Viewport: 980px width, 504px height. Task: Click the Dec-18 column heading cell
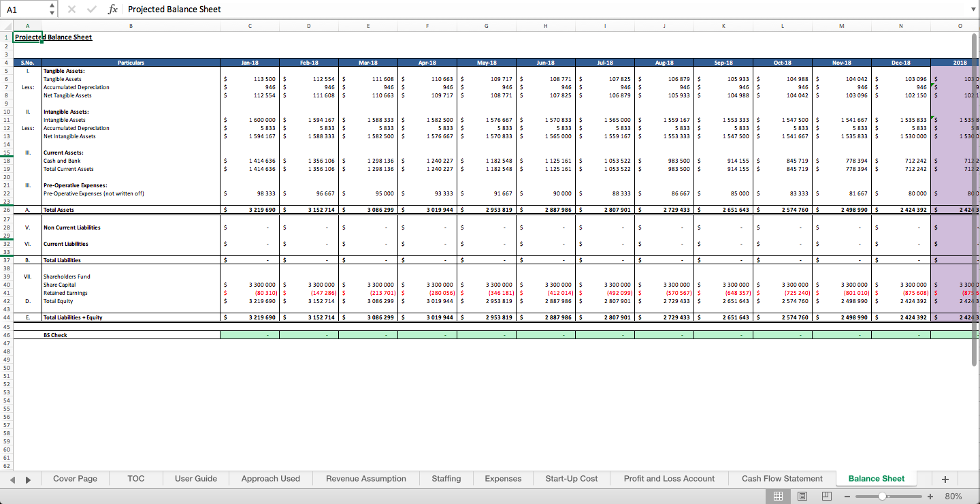[900, 63]
